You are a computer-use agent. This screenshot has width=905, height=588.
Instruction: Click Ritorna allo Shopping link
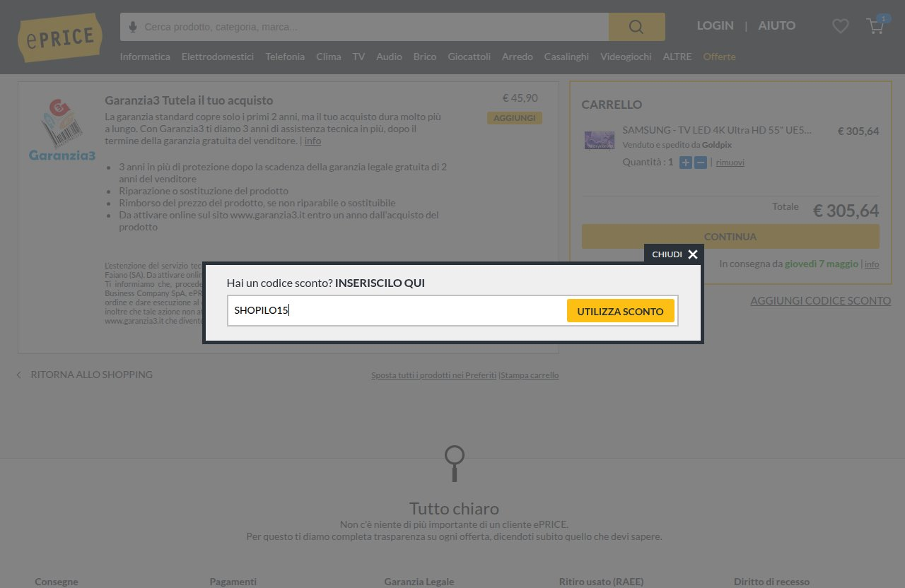[92, 375]
